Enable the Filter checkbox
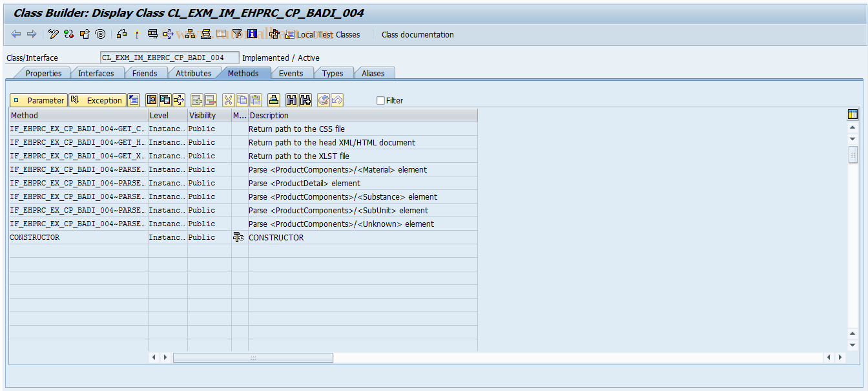Viewport: 868px width, 391px height. point(380,100)
